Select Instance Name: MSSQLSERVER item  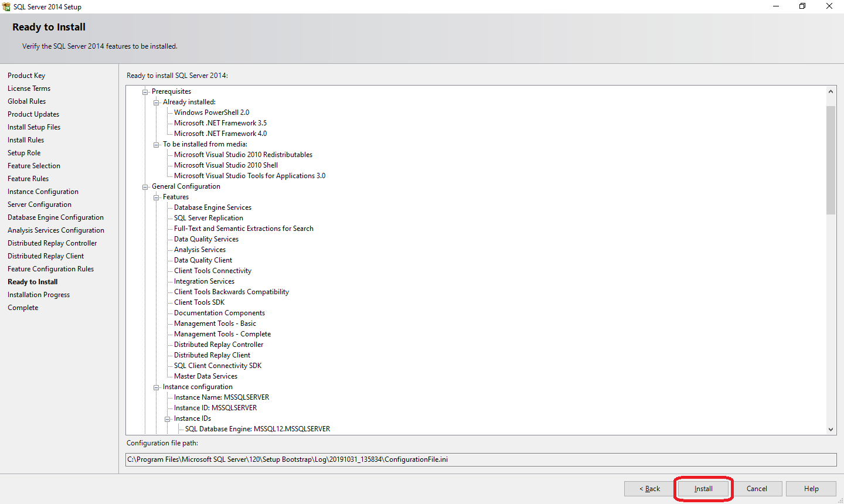pyautogui.click(x=222, y=397)
